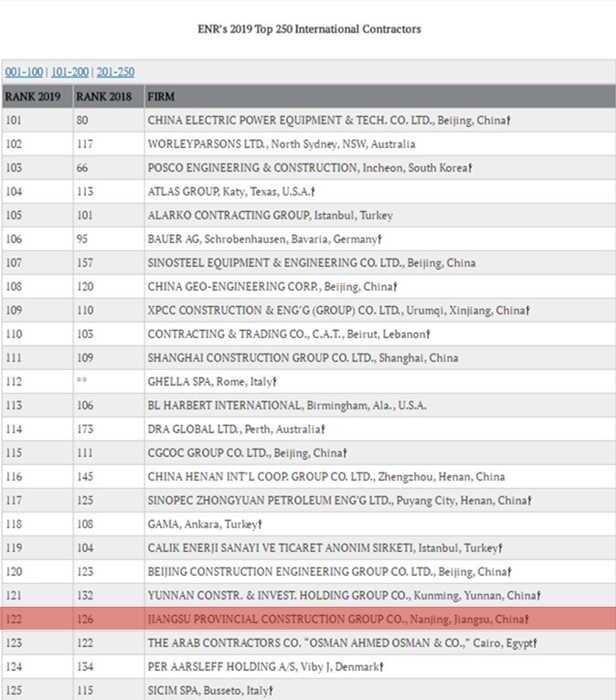Select CALIK ENERJI SANAYI cell

[380, 547]
